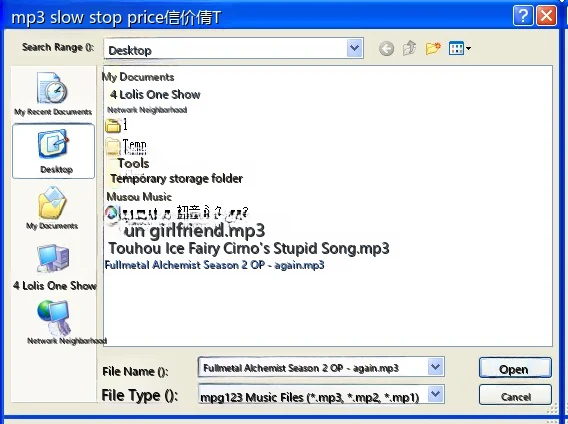
Task: Select Fullmetal Alchemist Season 2 OP - again.mp3
Action: click(214, 265)
